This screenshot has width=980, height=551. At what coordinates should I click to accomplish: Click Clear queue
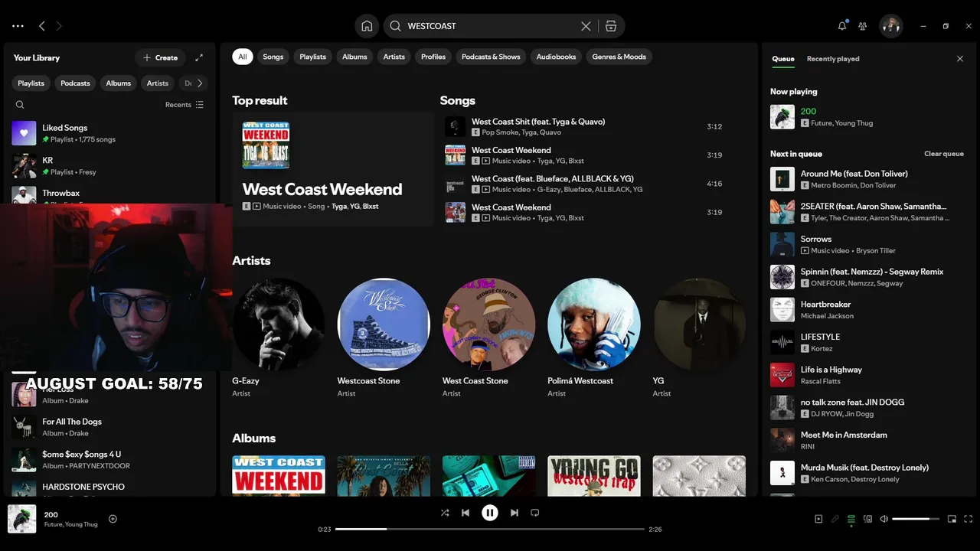(944, 154)
